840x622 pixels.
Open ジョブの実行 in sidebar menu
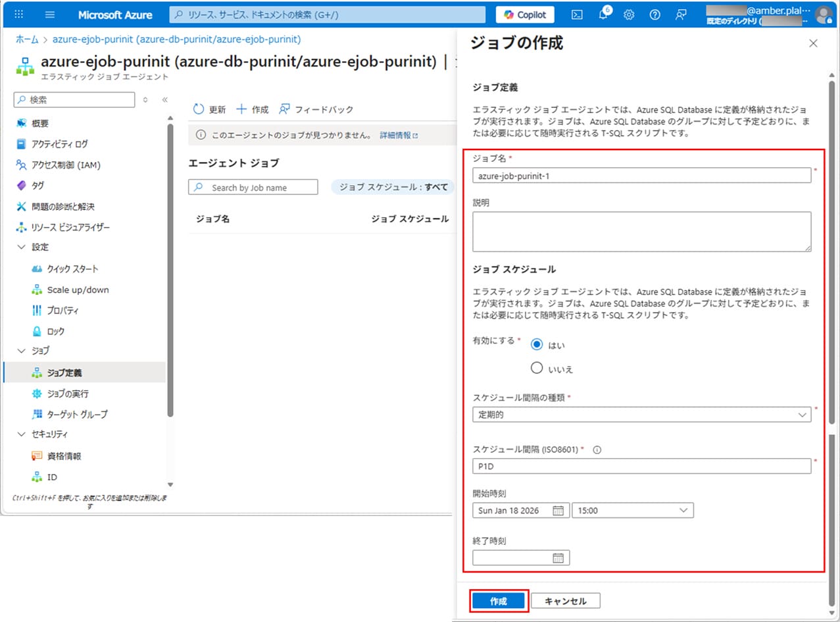point(67,394)
